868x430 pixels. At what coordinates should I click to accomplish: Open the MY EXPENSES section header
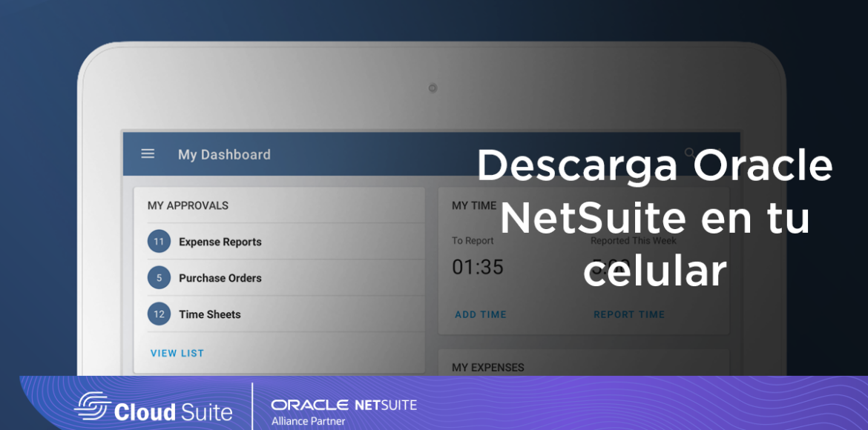487,367
